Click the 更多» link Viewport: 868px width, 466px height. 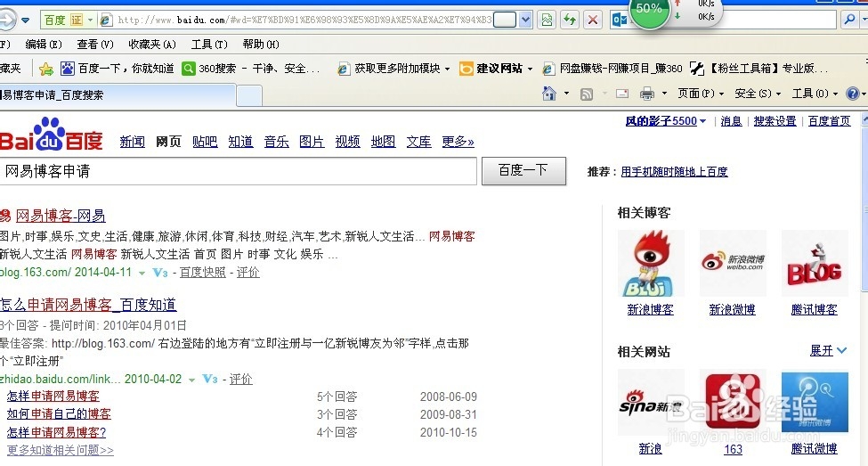[458, 142]
